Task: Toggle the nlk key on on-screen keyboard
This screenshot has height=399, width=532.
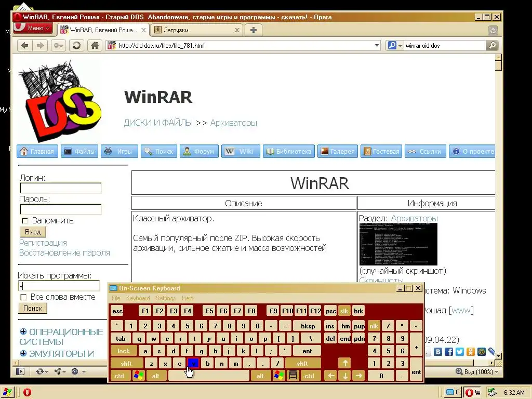Action: click(374, 326)
